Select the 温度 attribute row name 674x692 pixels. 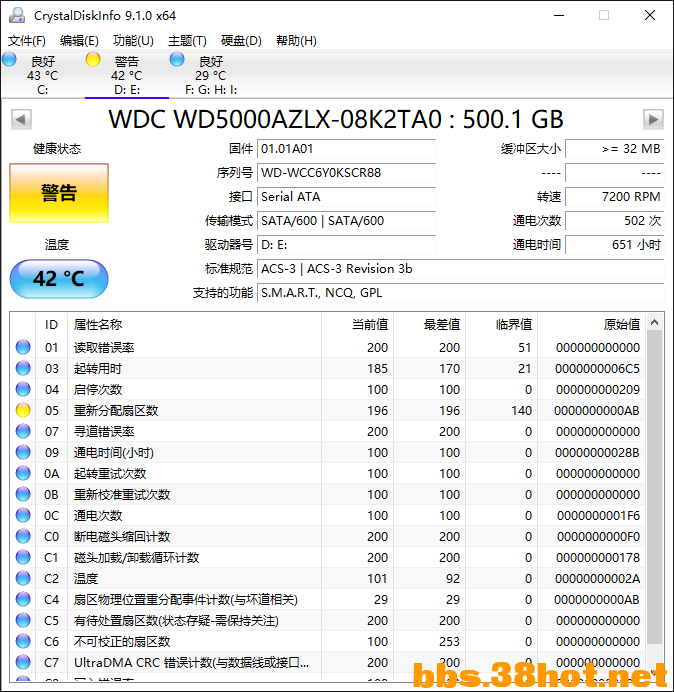[x=86, y=578]
